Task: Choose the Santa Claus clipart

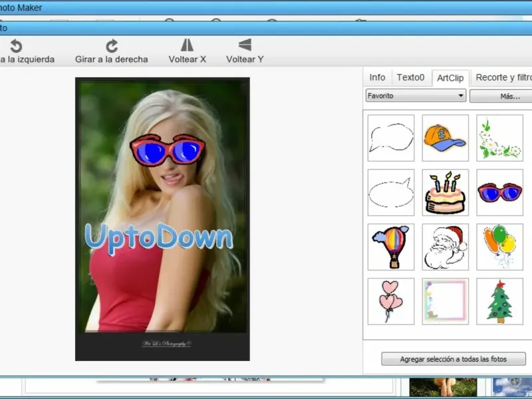Action: (x=445, y=247)
